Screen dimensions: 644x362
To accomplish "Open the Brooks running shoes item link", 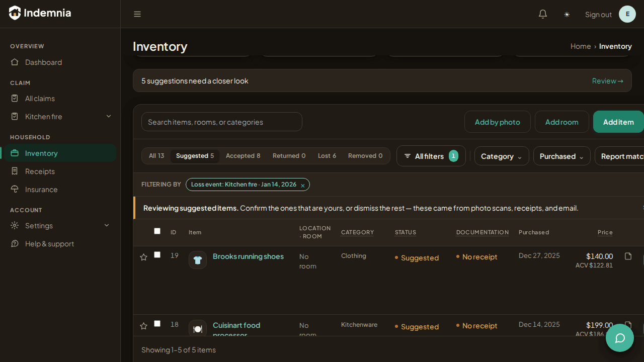I will click(x=248, y=256).
